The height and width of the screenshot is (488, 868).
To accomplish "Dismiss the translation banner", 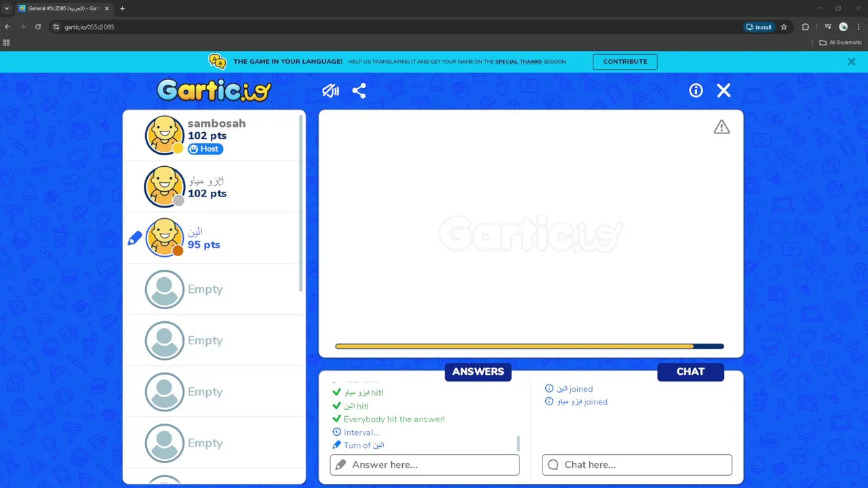I will 851,62.
